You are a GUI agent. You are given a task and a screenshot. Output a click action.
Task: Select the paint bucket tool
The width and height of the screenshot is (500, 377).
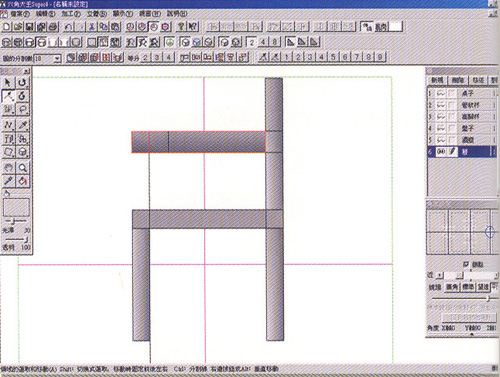tap(22, 181)
